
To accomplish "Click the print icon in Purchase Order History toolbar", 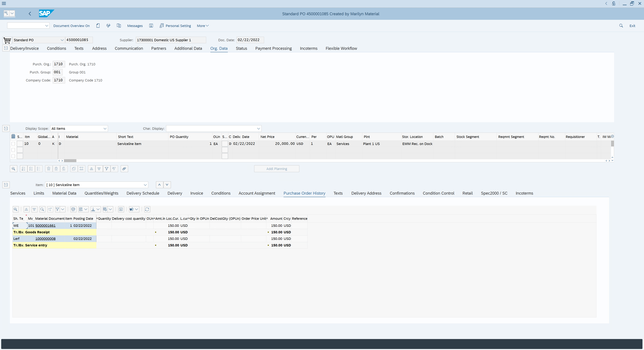I will pyautogui.click(x=73, y=209).
